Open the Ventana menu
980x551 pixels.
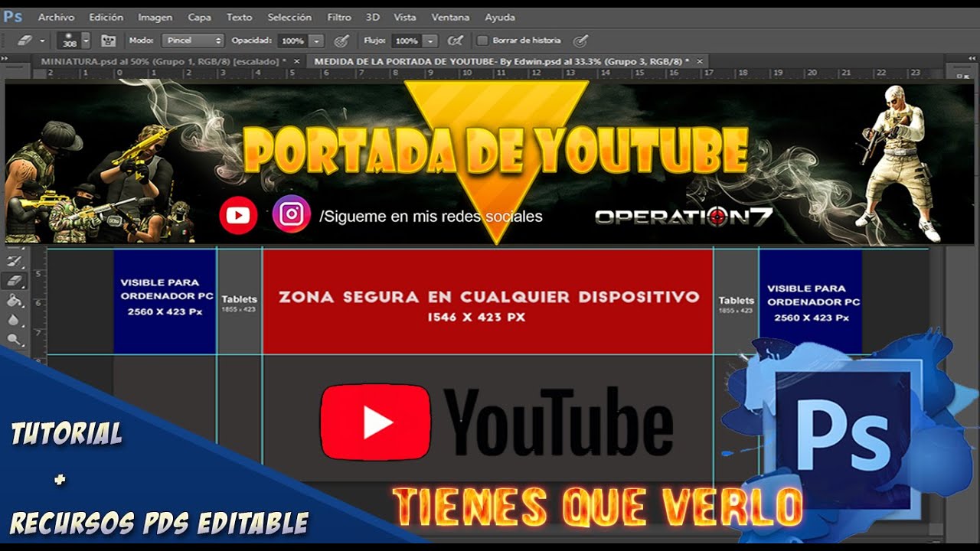click(x=451, y=17)
